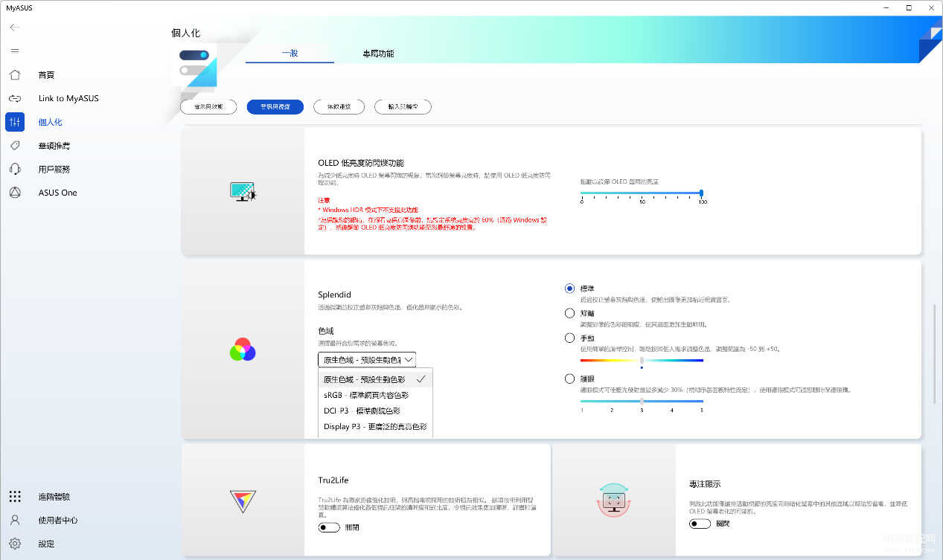Open 設定 in the sidebar
The height and width of the screenshot is (560, 943).
[47, 544]
